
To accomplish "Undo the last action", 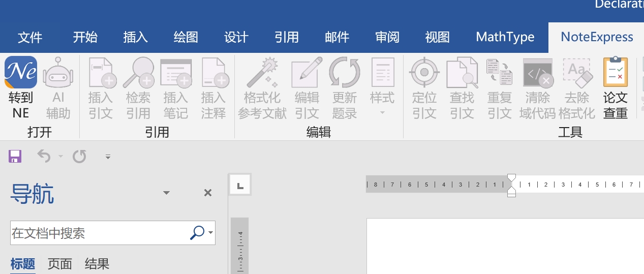I will 44,157.
